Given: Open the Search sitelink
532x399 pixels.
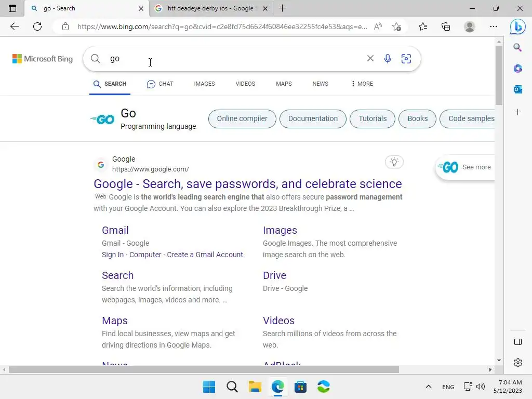Looking at the screenshot, I should (118, 275).
